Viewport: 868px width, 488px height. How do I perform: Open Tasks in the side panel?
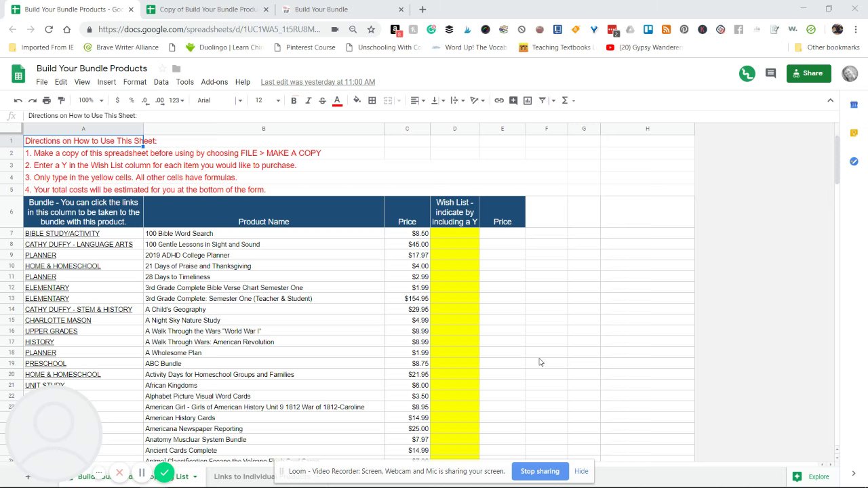(854, 161)
